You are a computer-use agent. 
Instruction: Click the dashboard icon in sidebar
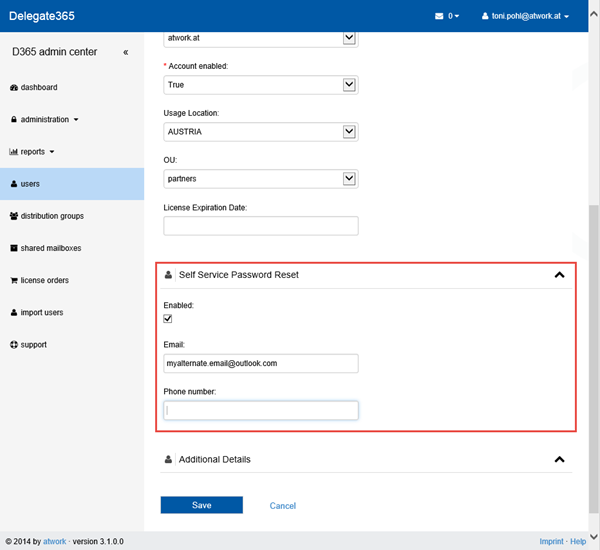click(13, 88)
